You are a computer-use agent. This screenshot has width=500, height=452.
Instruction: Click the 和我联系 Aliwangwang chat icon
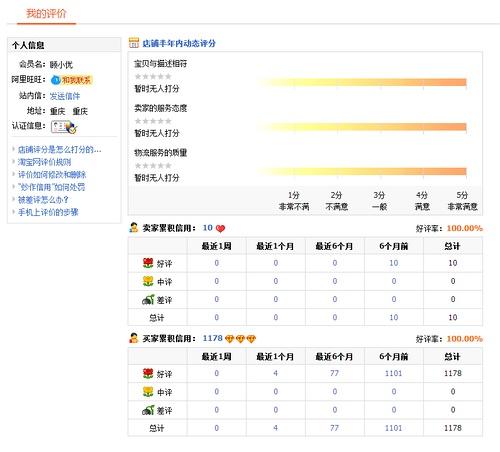click(x=71, y=80)
